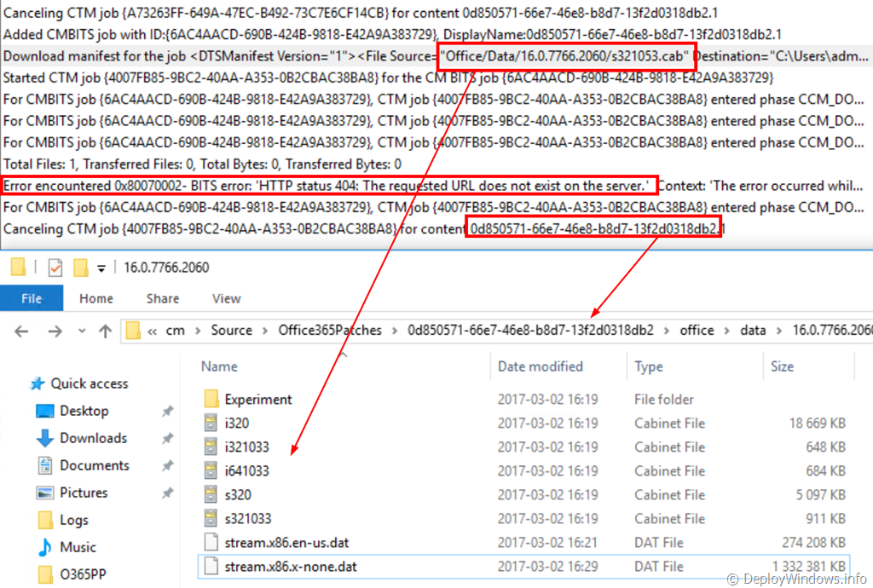873x588 pixels.
Task: Expand the hidden breadcrumb path chevron «
Action: click(x=152, y=331)
